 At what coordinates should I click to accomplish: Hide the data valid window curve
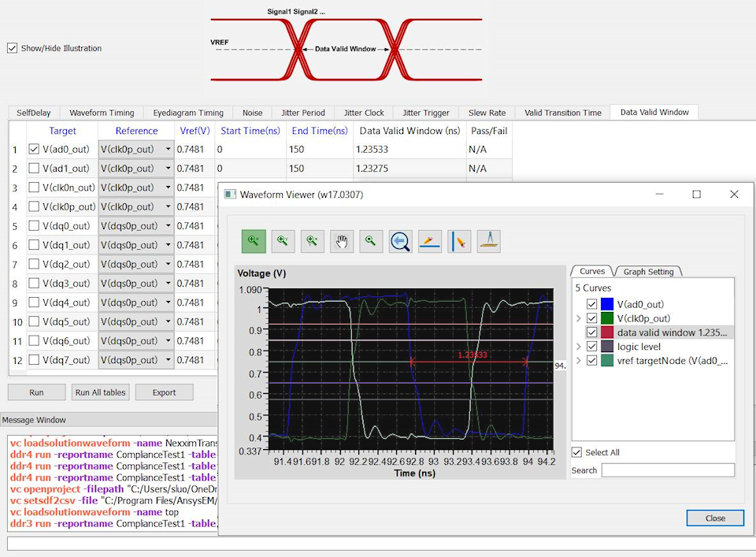592,332
